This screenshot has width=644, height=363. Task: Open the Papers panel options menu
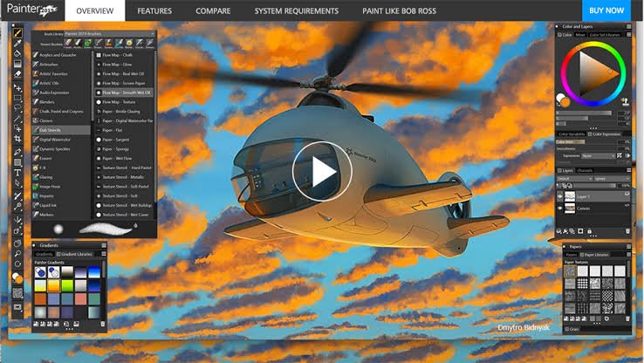629,246
